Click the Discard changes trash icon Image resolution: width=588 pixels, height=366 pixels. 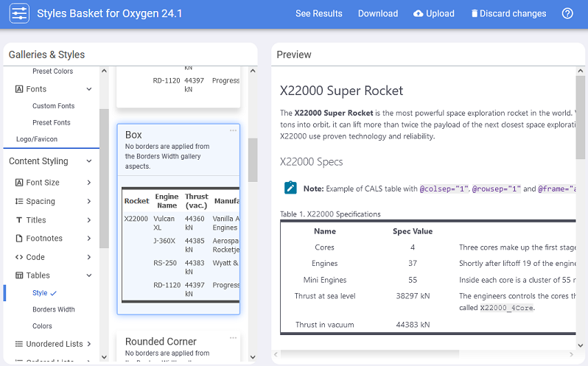coord(475,14)
